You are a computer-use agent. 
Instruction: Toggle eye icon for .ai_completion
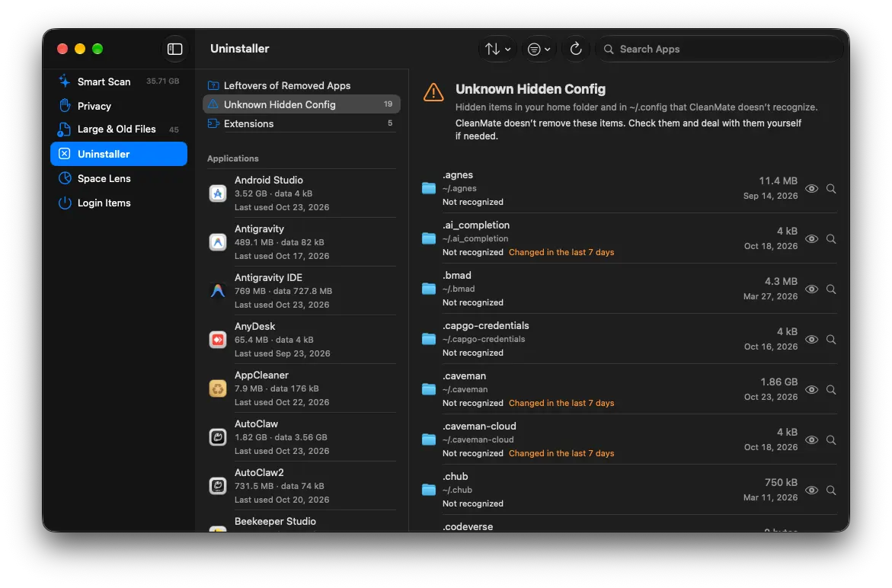pyautogui.click(x=812, y=239)
